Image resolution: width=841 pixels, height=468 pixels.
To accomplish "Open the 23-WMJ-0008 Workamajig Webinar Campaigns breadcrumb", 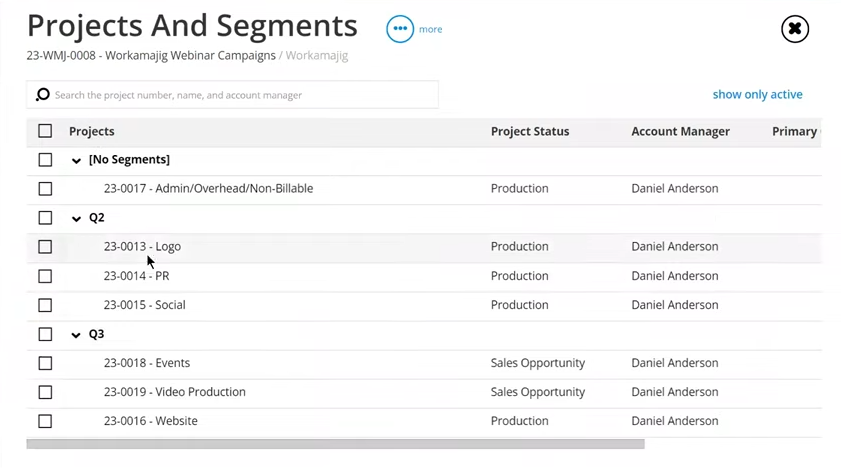I will coord(151,55).
